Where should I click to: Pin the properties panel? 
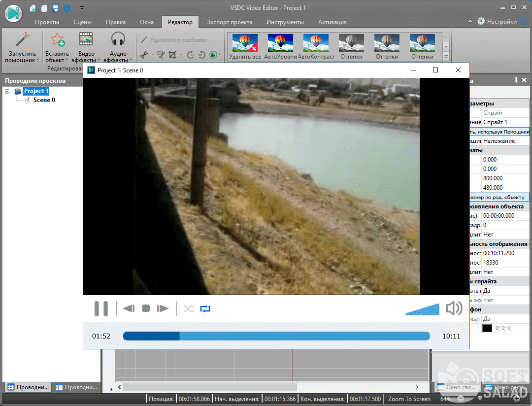[516, 80]
